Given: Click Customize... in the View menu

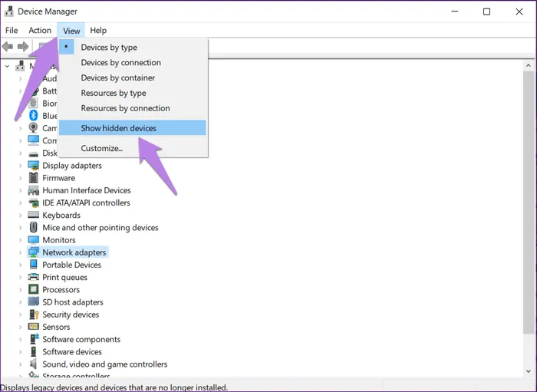Looking at the screenshot, I should [x=101, y=148].
